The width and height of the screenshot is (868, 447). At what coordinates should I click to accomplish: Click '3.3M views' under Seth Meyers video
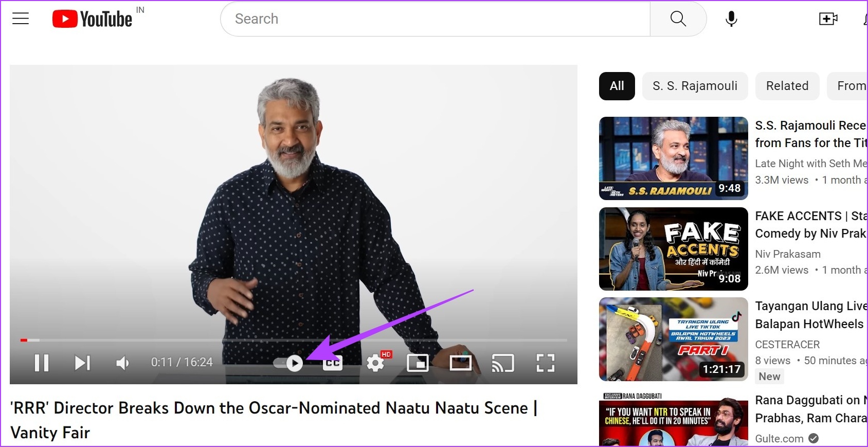point(782,180)
